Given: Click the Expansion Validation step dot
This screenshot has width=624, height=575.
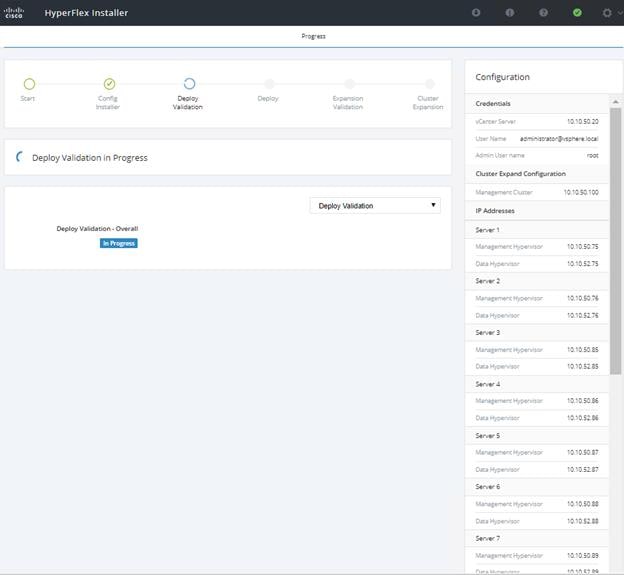Looking at the screenshot, I should (x=349, y=84).
